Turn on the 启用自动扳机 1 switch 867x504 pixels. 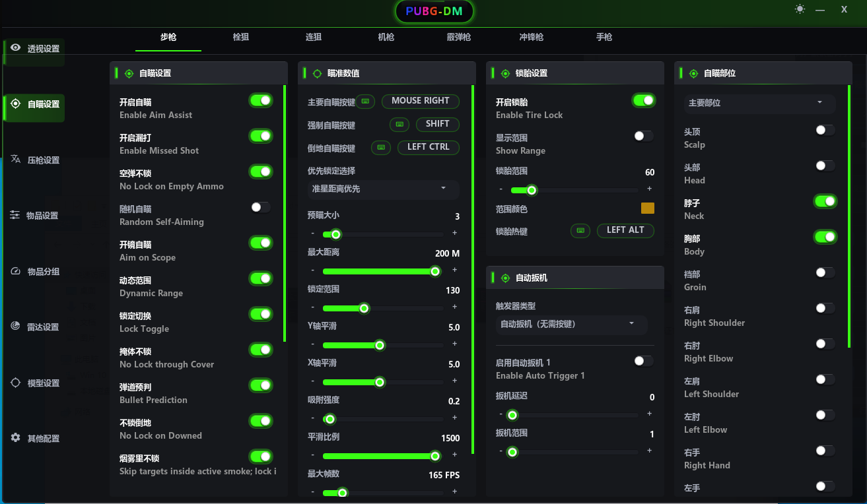(x=643, y=361)
